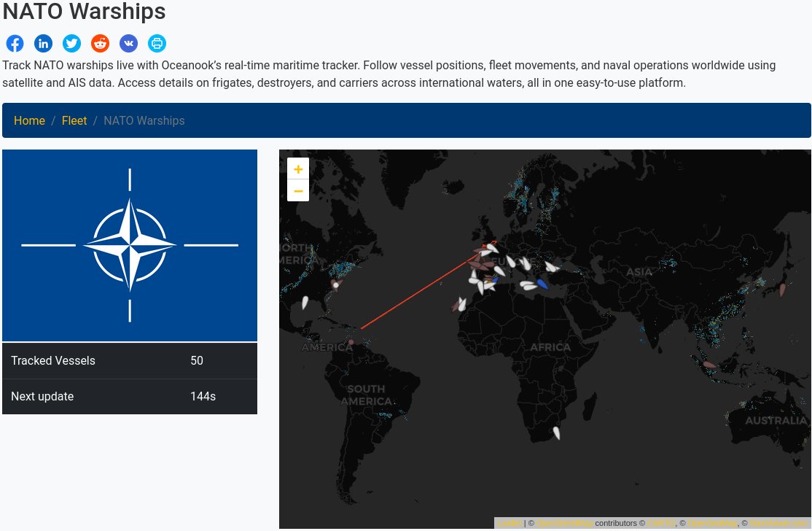812x531 pixels.
Task: Share page on VK
Action: 129,44
